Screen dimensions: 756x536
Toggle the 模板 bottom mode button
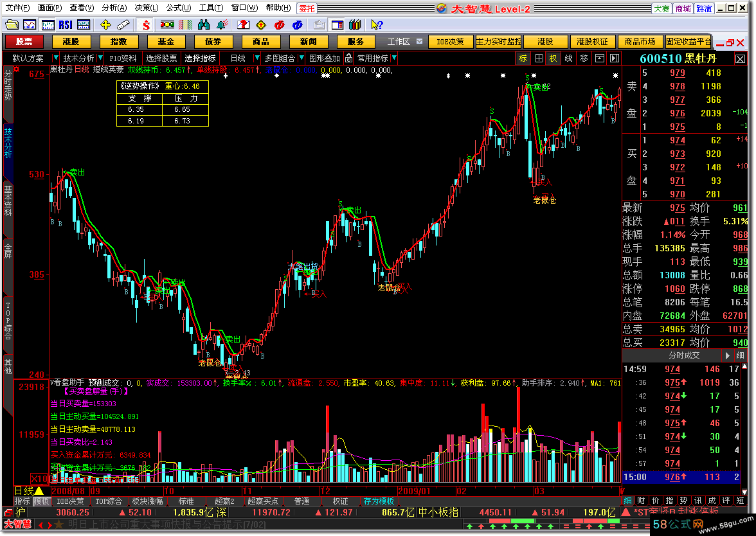(x=41, y=501)
